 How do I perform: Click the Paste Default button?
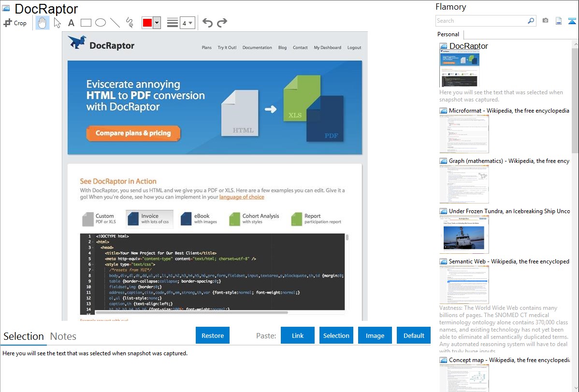(414, 335)
